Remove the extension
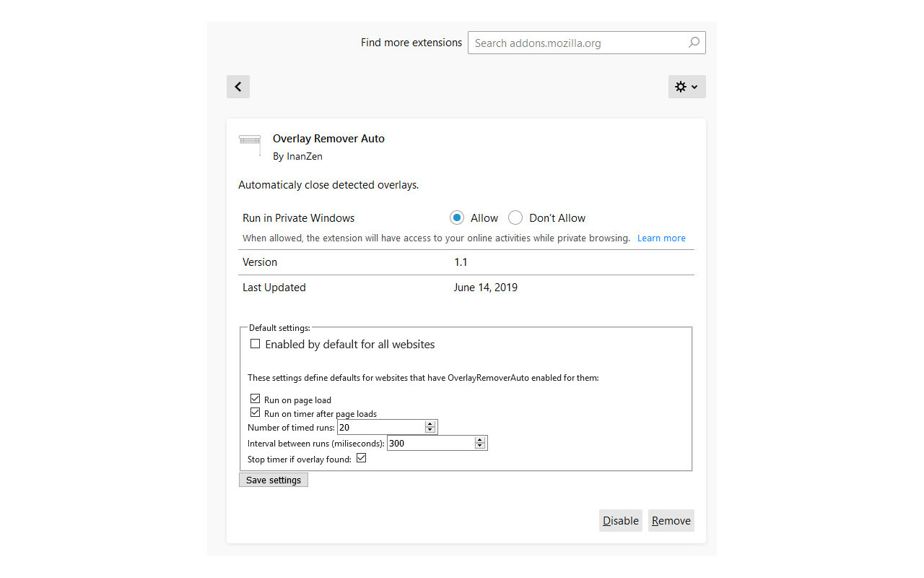Viewport: 924px width, 578px height. [x=671, y=520]
